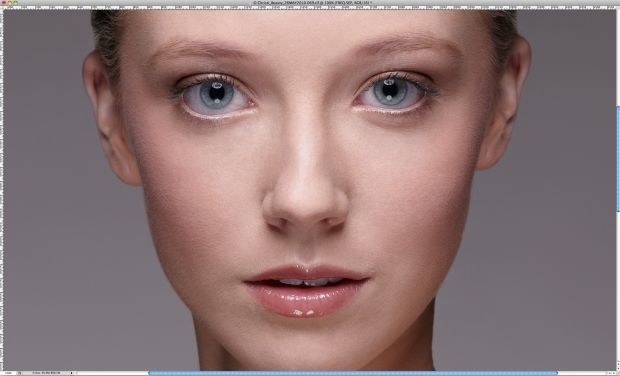Screen dimensions: 620x376
Task: Click the zoom percentage field in status bar
Action: point(8,373)
